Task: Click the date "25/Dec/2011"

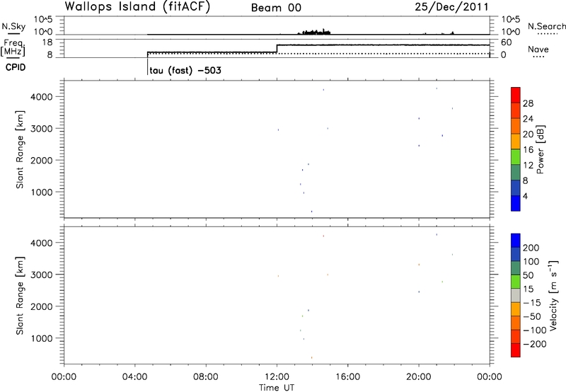Action: [451, 7]
